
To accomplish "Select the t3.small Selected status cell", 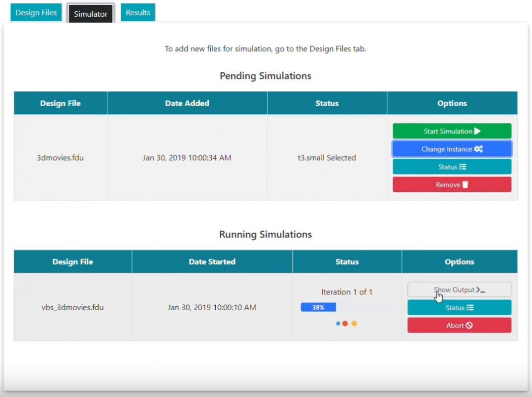I will [x=327, y=158].
